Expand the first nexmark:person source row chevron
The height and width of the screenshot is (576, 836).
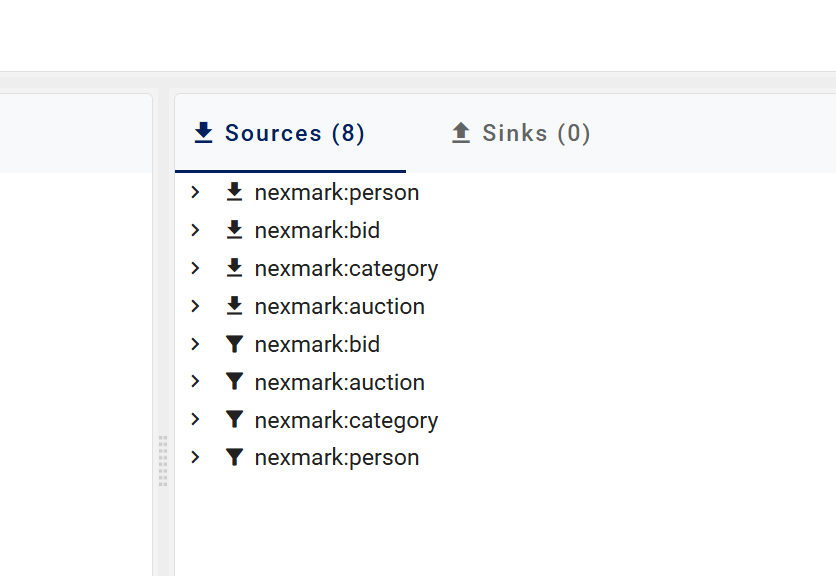[196, 192]
